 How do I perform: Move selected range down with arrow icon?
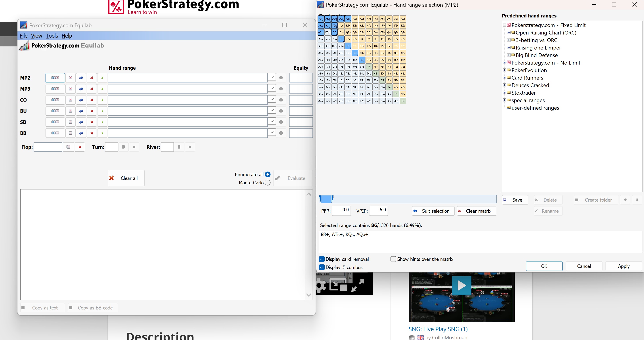pyautogui.click(x=637, y=200)
